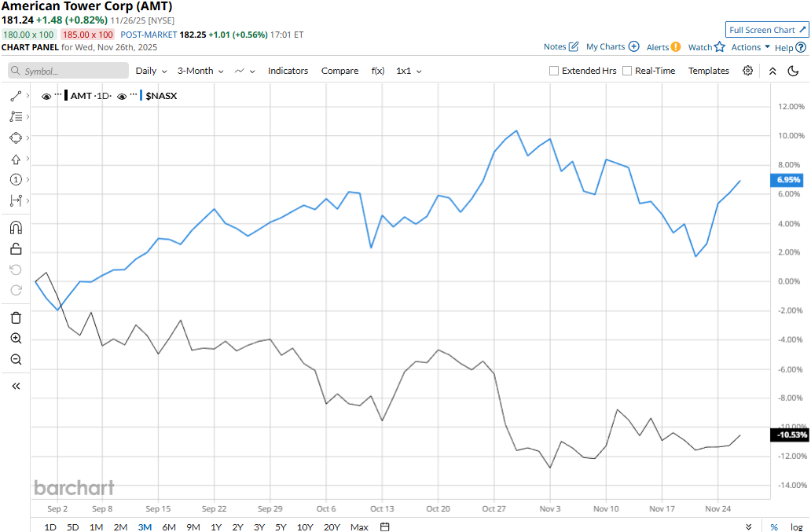Image resolution: width=811 pixels, height=532 pixels.
Task: Collapse the chart header panel
Action: coord(772,72)
